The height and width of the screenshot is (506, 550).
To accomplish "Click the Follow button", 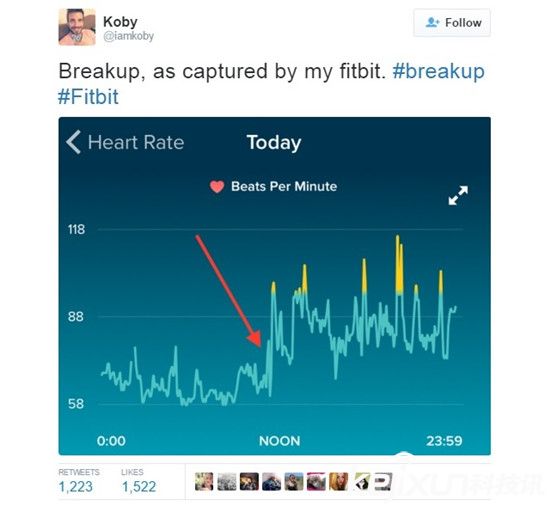I will pyautogui.click(x=452, y=23).
